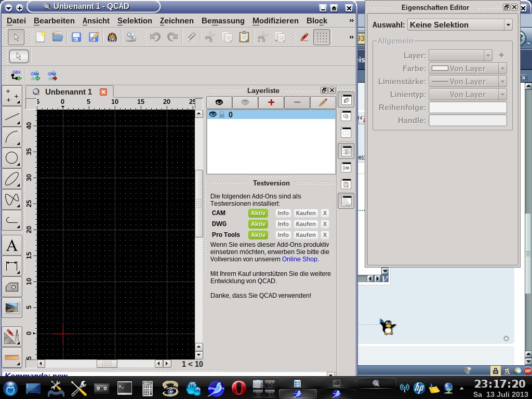Click Kaufen button for Pro Tools
This screenshot has height=399, width=532.
pyautogui.click(x=305, y=235)
